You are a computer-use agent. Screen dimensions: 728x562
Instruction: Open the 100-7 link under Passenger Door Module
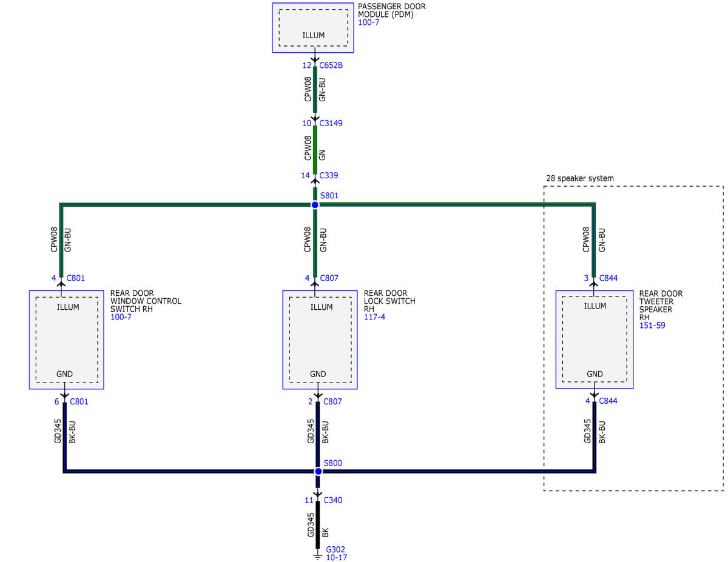point(368,22)
